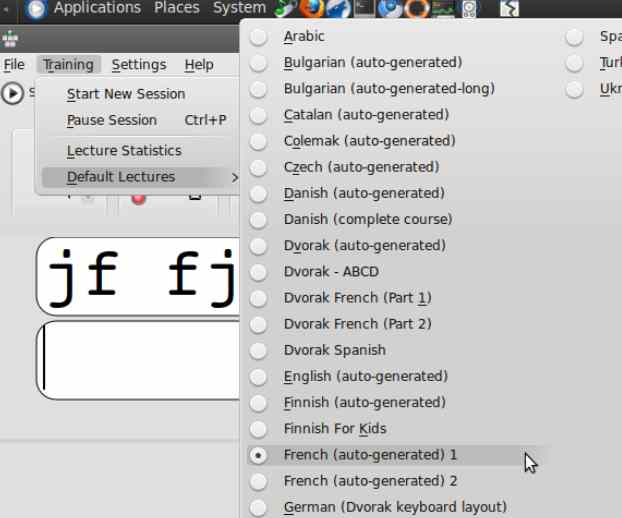Select the French (auto-generated) 2 lecture
The height and width of the screenshot is (518, 622).
point(397,481)
